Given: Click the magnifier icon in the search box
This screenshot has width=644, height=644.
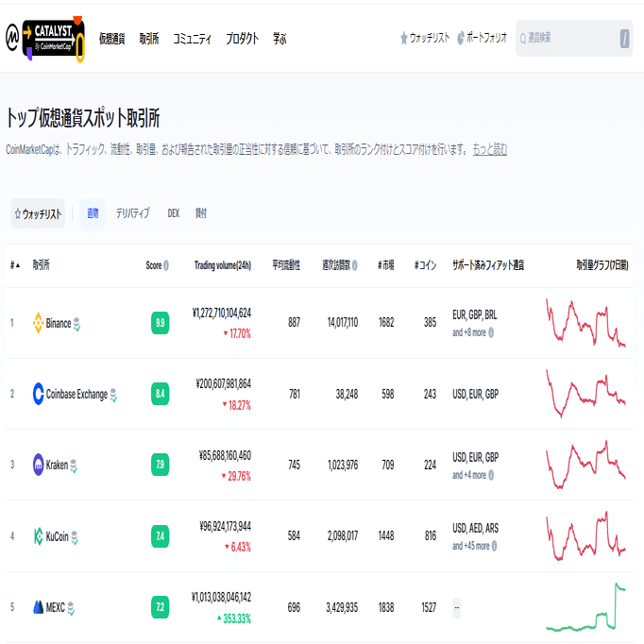Looking at the screenshot, I should [x=523, y=39].
